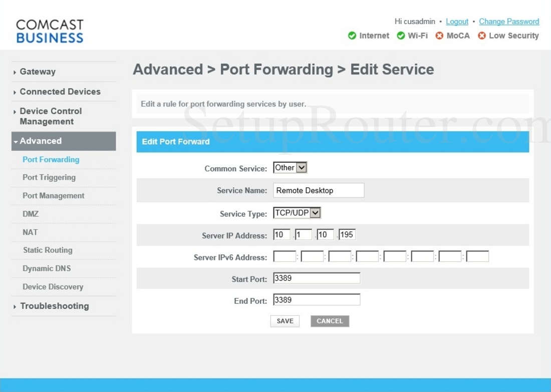Click the Comcast Business logo
This screenshot has width=551, height=392.
[50, 31]
